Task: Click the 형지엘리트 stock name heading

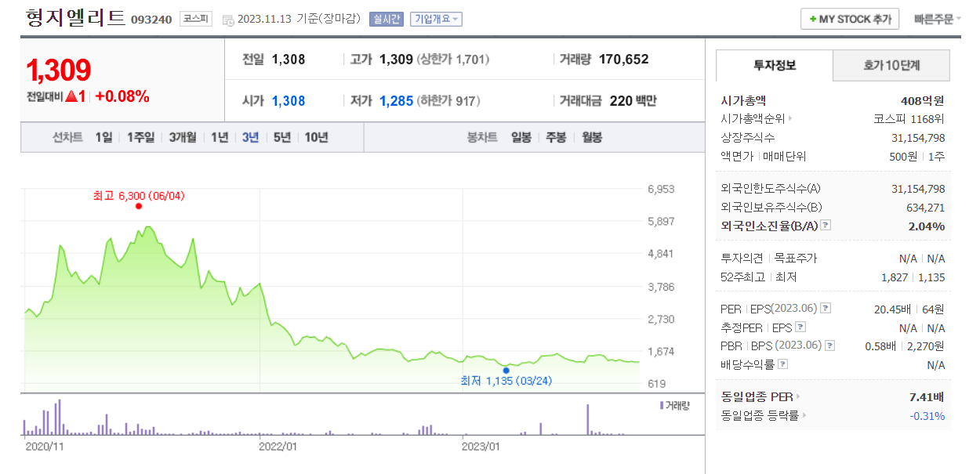Action: click(x=75, y=17)
